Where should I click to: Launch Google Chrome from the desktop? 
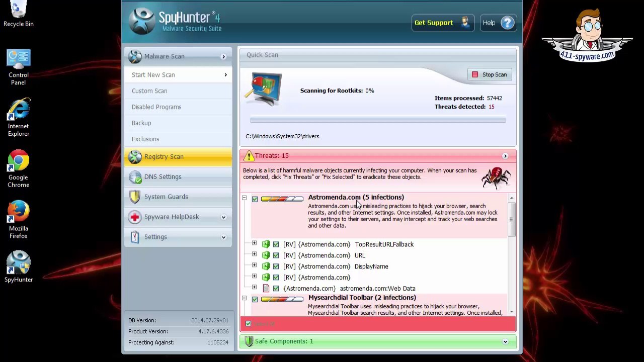(x=19, y=169)
